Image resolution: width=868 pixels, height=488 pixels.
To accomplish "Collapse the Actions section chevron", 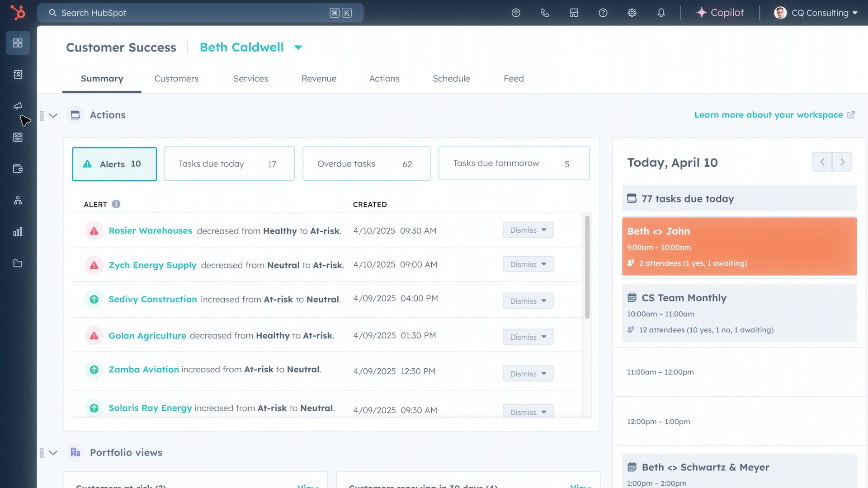I will (x=53, y=116).
